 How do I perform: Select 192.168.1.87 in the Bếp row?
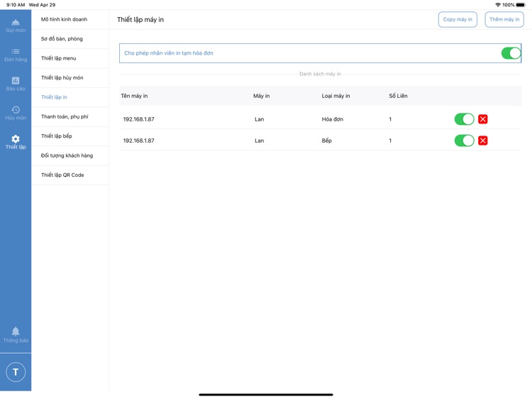(x=138, y=141)
